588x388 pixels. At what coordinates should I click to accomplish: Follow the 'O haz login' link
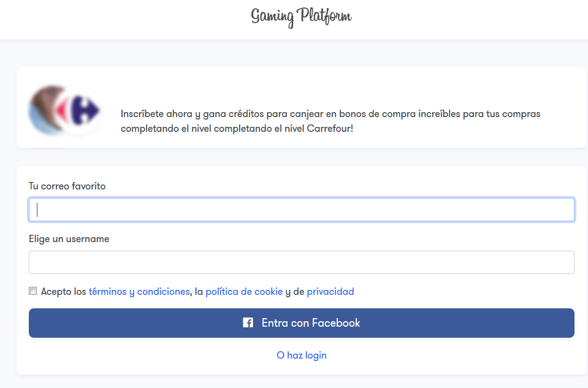coord(301,356)
